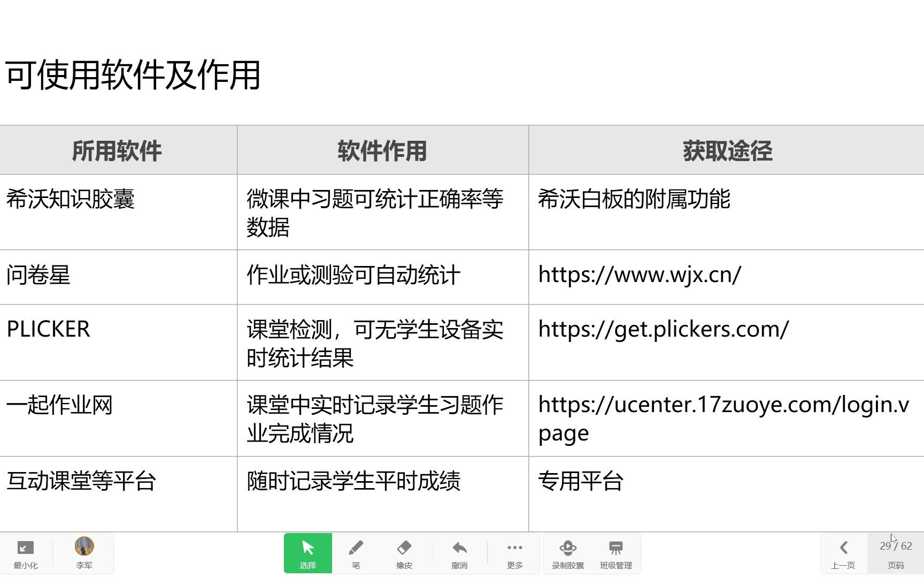
Task: Activate the 选择 selection tool
Action: point(308,553)
